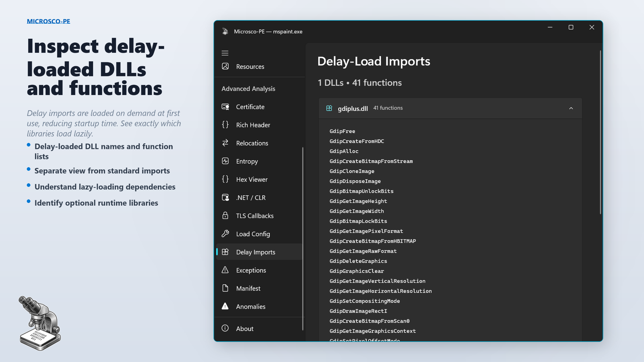Open Advanced Analysis section
644x362 pixels.
248,88
